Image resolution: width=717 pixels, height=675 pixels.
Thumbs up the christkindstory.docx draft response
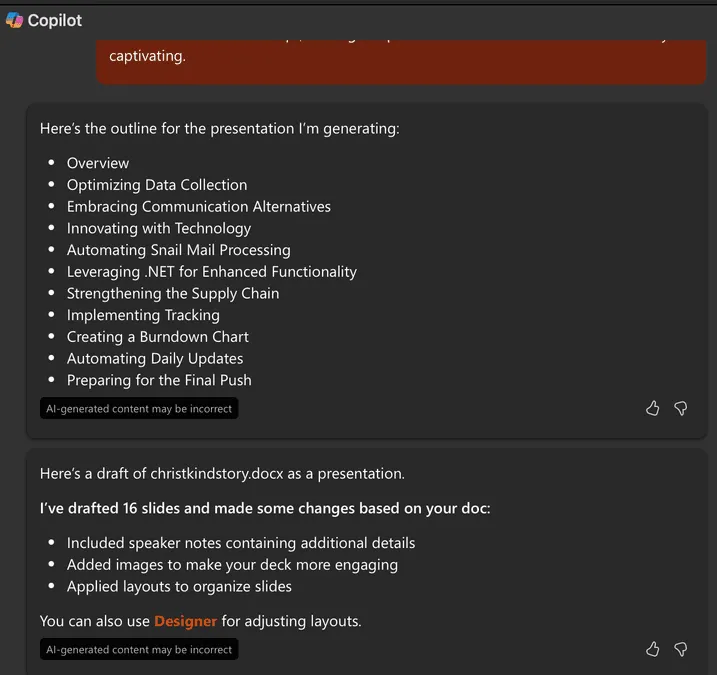(x=653, y=649)
